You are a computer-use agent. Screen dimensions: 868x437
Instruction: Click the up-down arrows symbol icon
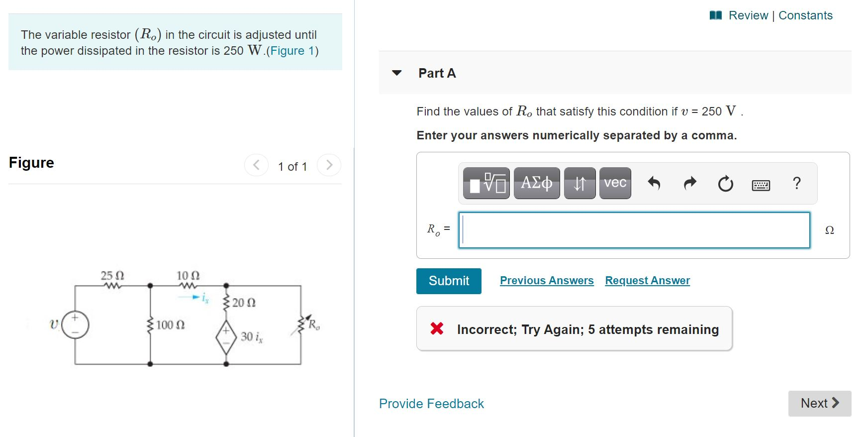coord(579,183)
